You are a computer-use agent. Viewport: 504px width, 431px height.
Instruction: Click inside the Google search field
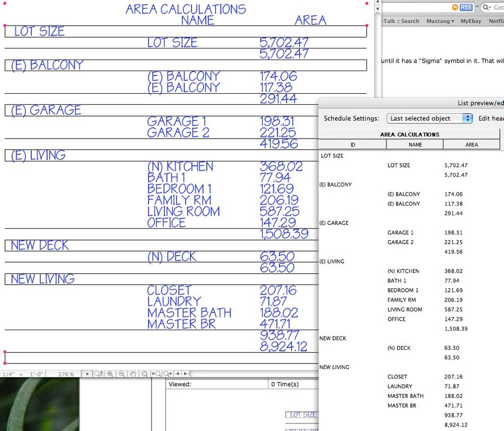pos(497,8)
